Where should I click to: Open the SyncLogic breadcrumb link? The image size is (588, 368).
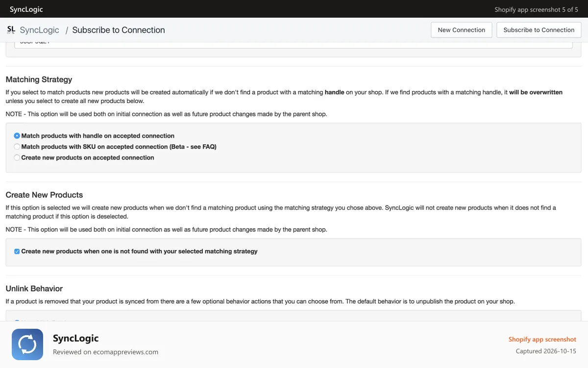[x=40, y=30]
